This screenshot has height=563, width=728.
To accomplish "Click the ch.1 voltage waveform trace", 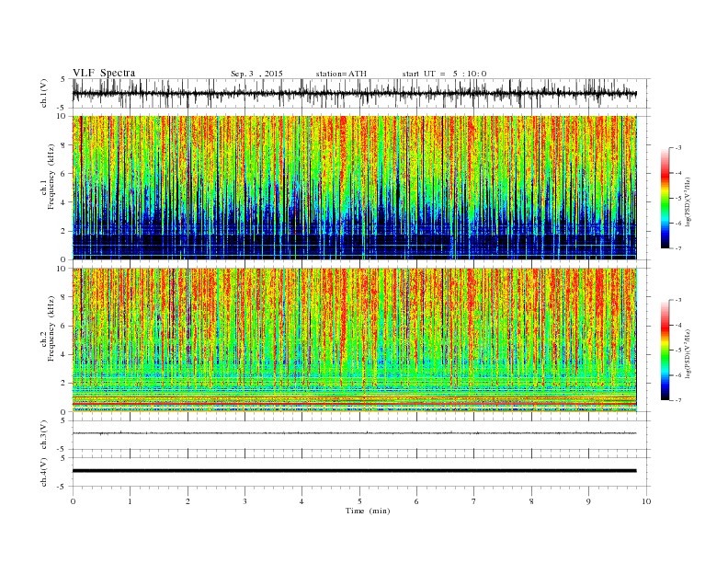I will [x=355, y=93].
